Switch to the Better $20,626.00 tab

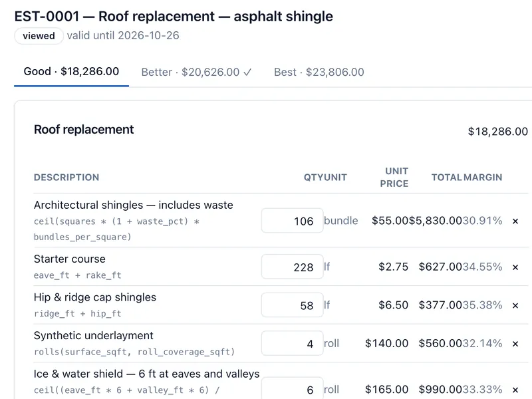pos(196,72)
